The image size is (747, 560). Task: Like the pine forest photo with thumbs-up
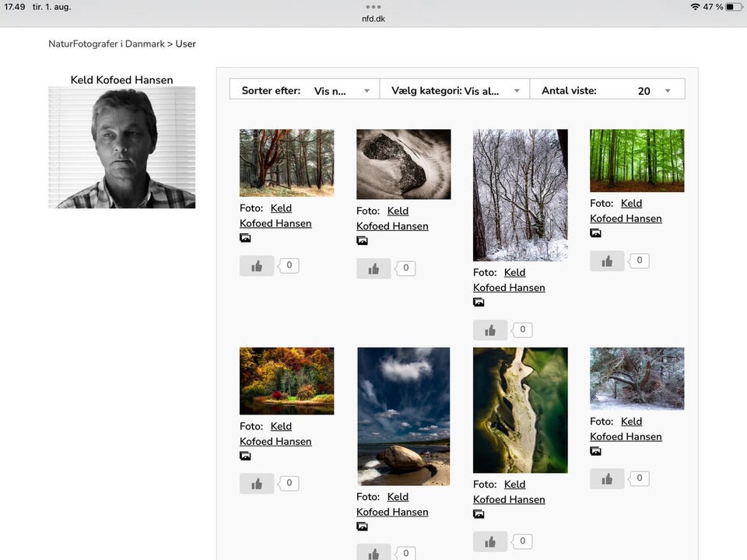[257, 266]
